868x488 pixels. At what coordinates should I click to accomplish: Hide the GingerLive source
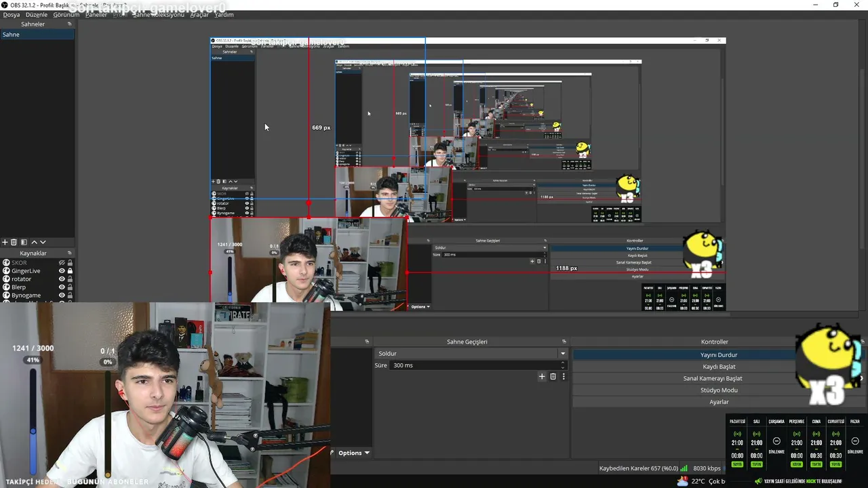[x=62, y=270]
